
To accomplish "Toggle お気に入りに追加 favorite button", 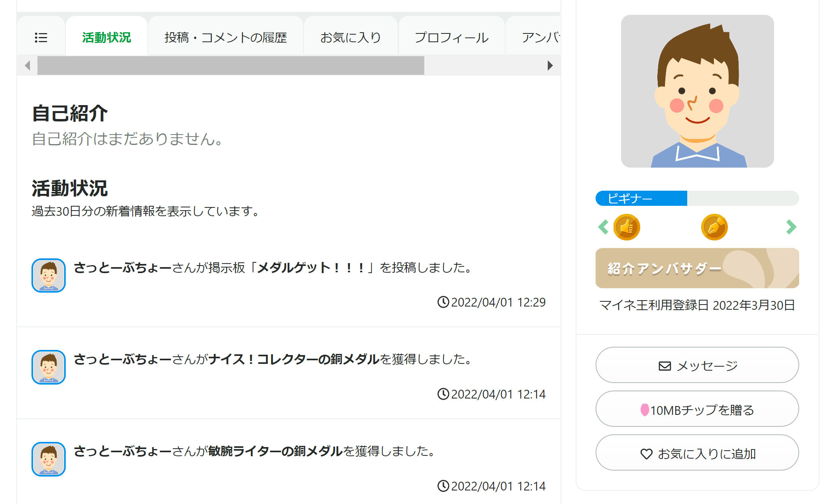I will click(697, 453).
